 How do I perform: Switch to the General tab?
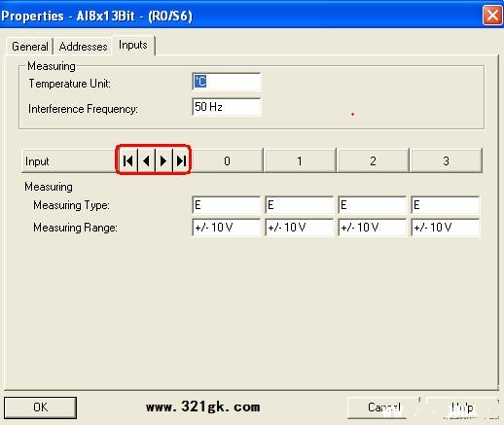pos(30,47)
